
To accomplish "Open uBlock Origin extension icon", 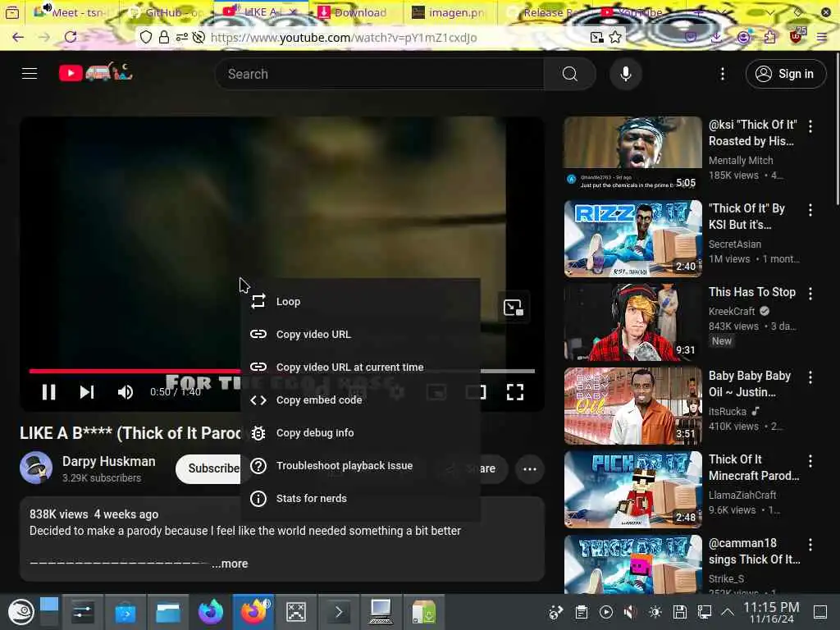I will (796, 36).
